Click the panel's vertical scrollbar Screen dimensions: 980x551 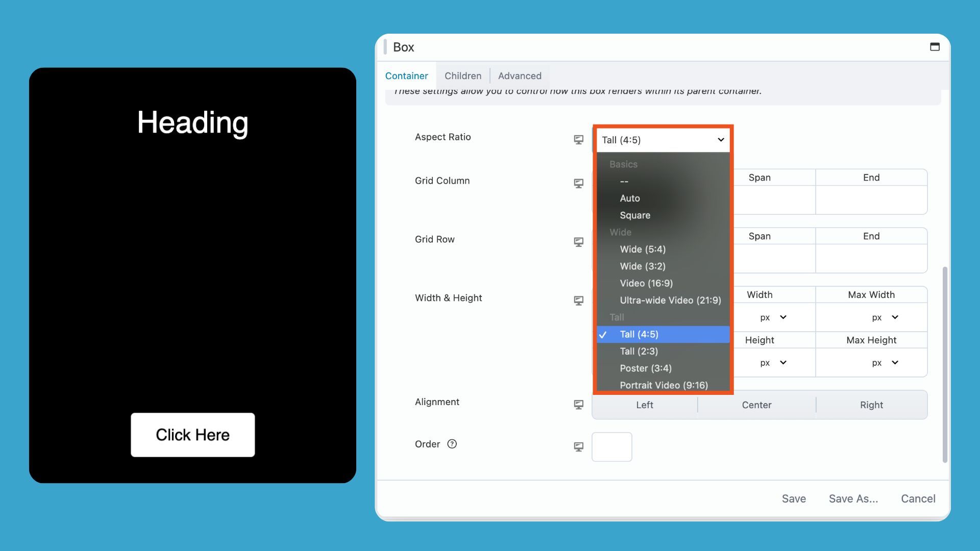(x=945, y=365)
